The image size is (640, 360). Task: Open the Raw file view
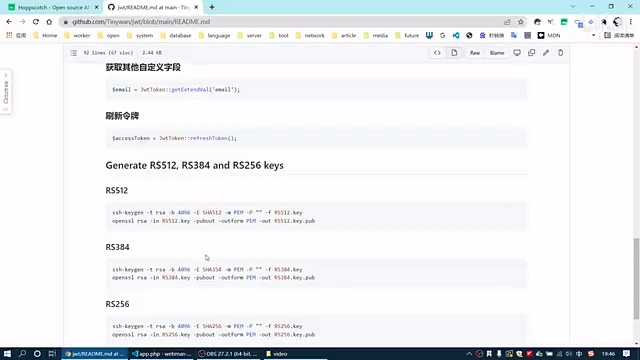coord(475,53)
